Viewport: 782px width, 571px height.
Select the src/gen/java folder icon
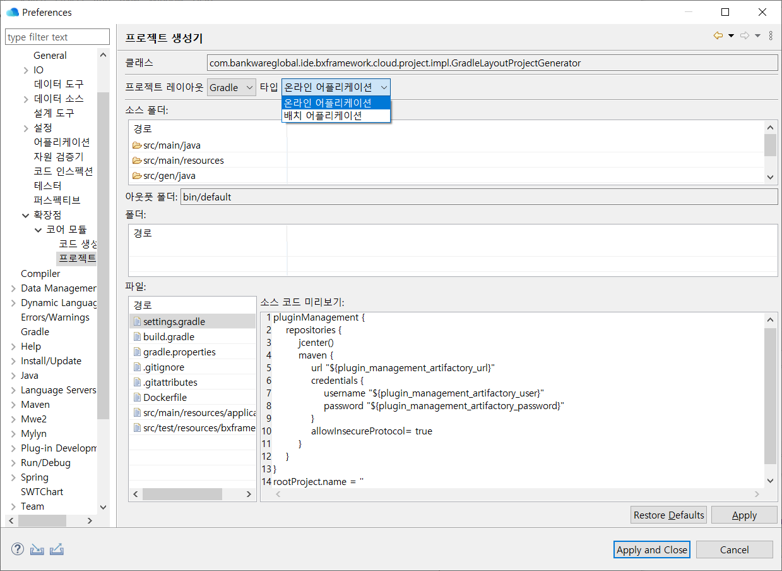point(137,176)
